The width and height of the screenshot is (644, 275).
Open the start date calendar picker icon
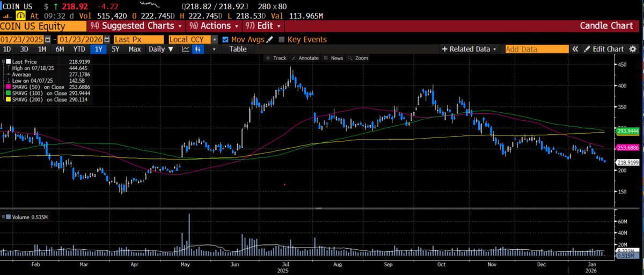point(48,39)
